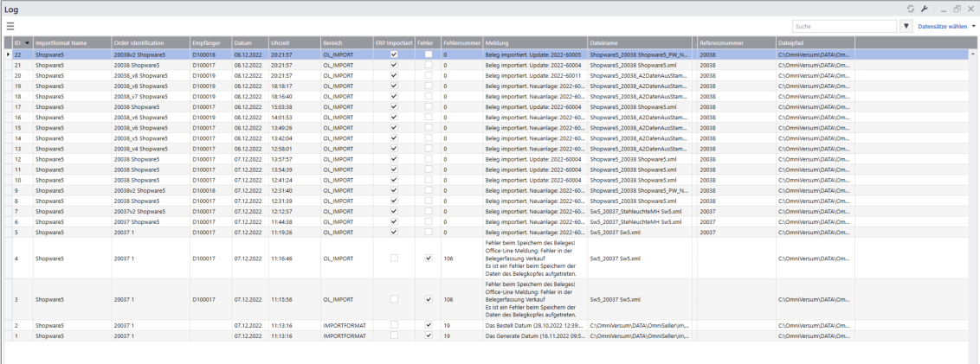980x364 pixels.
Task: Open the wrench settings icon
Action: click(924, 8)
